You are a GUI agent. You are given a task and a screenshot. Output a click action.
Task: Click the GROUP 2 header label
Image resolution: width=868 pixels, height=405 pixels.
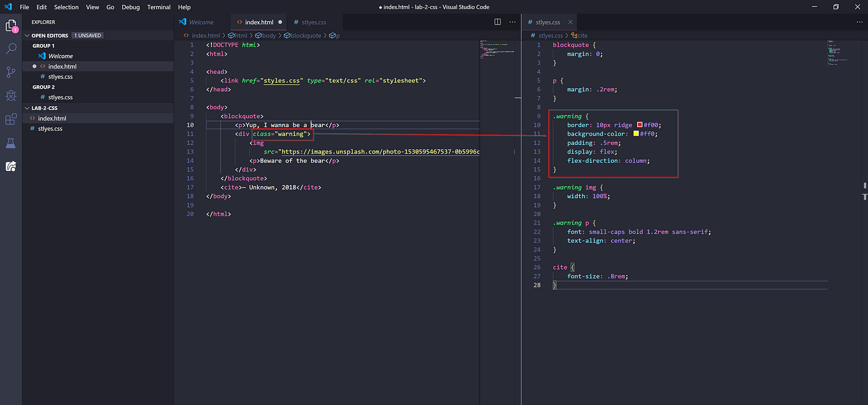43,87
